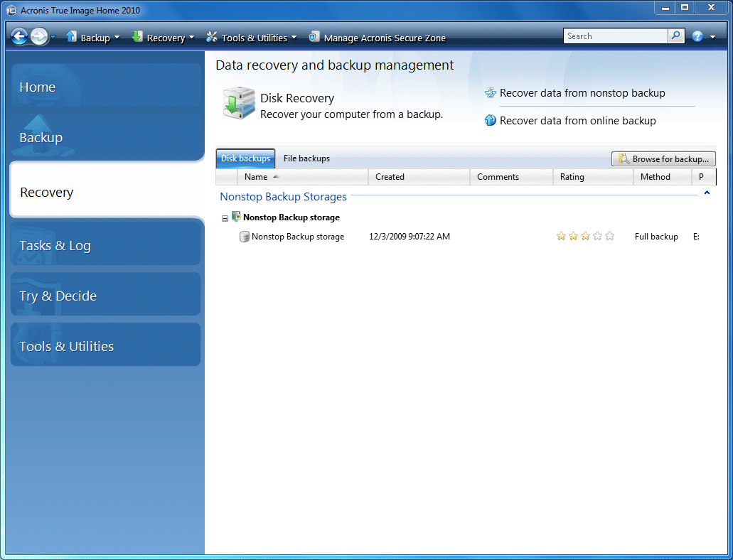
Task: Go to Home in sidebar
Action: point(106,85)
